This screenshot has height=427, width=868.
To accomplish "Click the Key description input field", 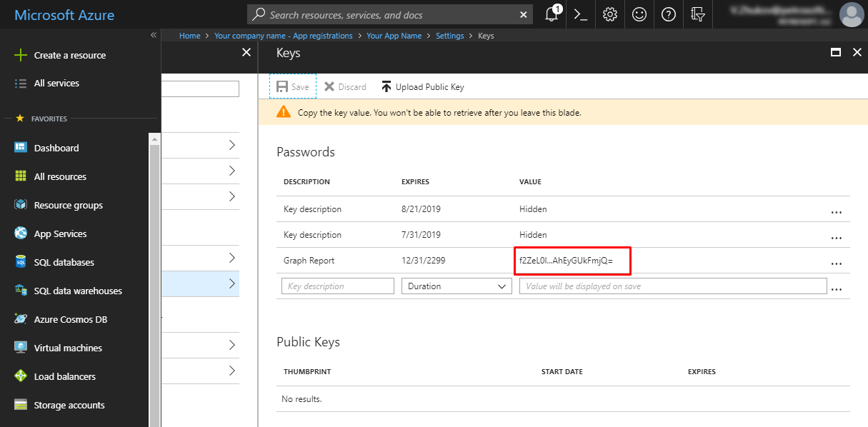I will (337, 286).
